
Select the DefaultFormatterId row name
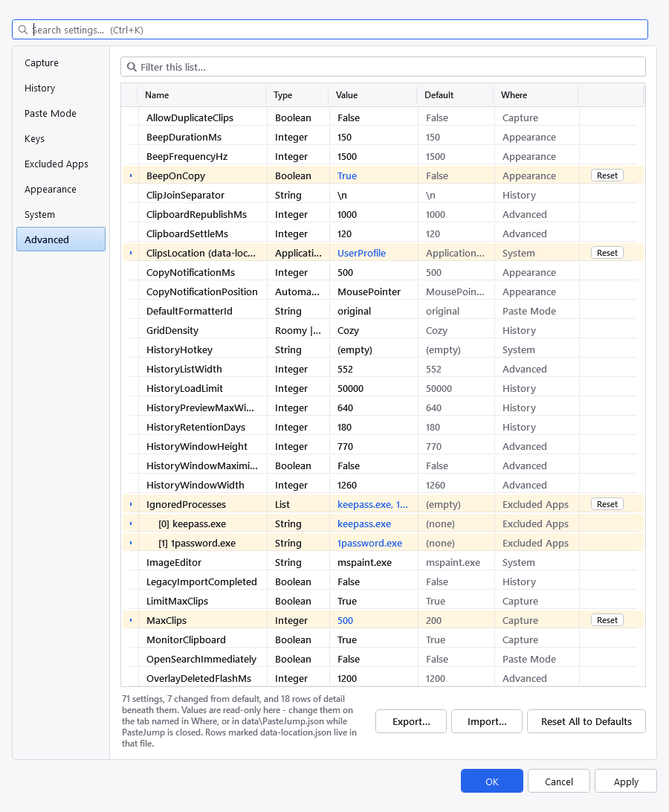pos(189,311)
